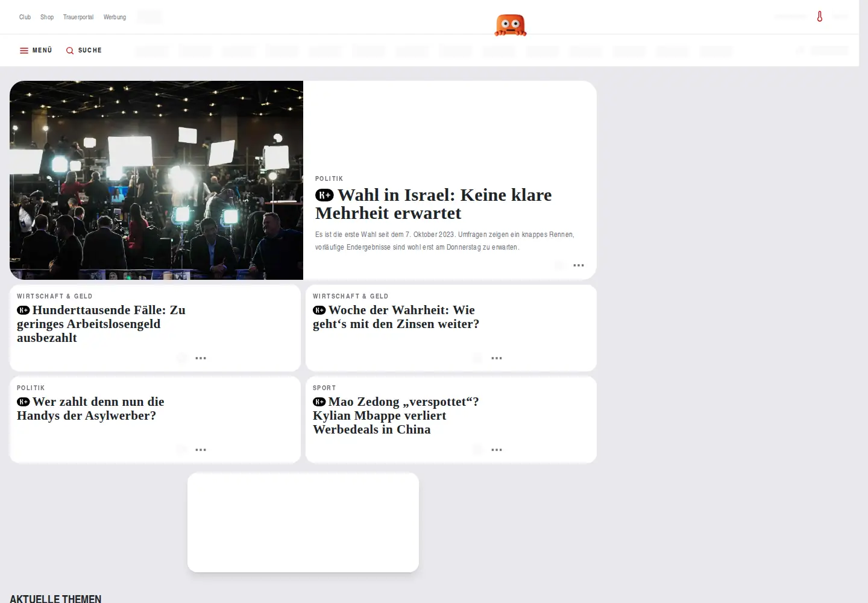Image resolution: width=868 pixels, height=603 pixels.
Task: Click the SUCHE magnifier icon
Action: (70, 51)
